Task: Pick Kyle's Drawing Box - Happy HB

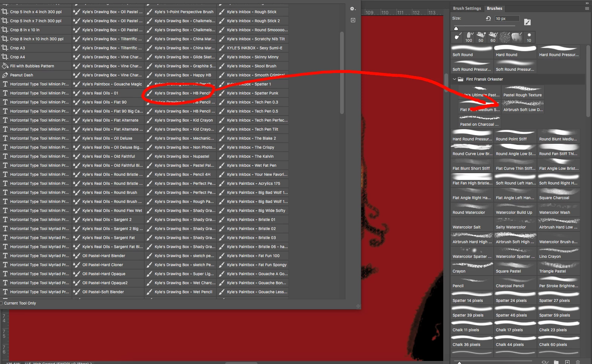Action: [x=180, y=75]
